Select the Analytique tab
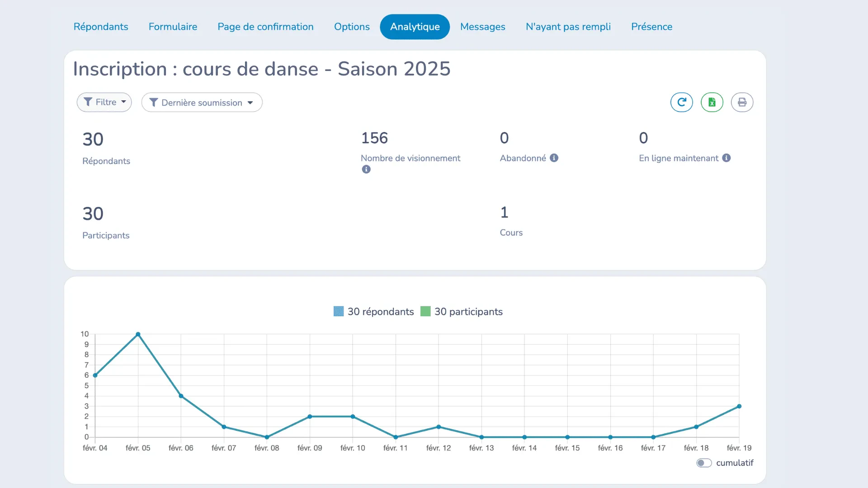 415,27
